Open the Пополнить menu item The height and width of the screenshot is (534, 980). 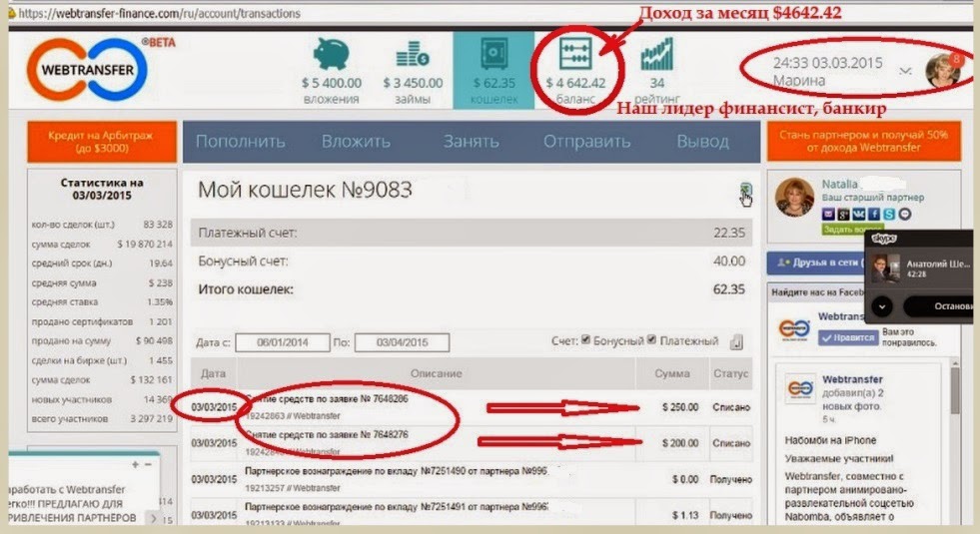point(241,142)
